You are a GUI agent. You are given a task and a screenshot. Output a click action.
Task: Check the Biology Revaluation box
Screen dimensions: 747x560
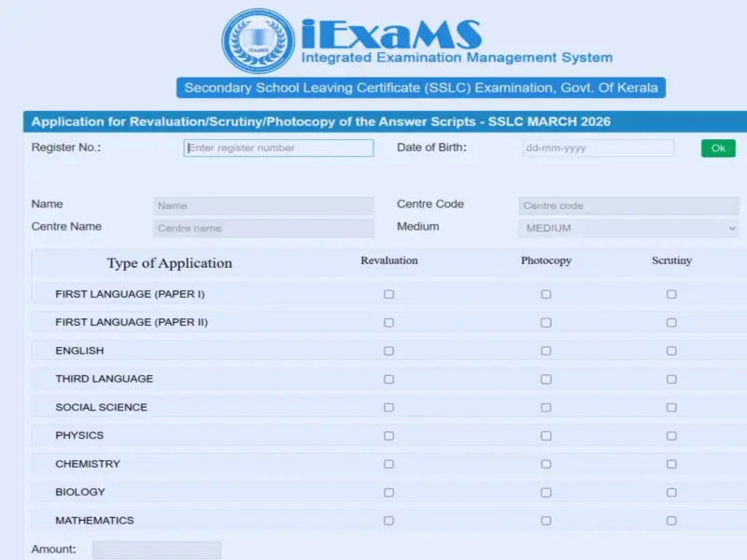[388, 493]
